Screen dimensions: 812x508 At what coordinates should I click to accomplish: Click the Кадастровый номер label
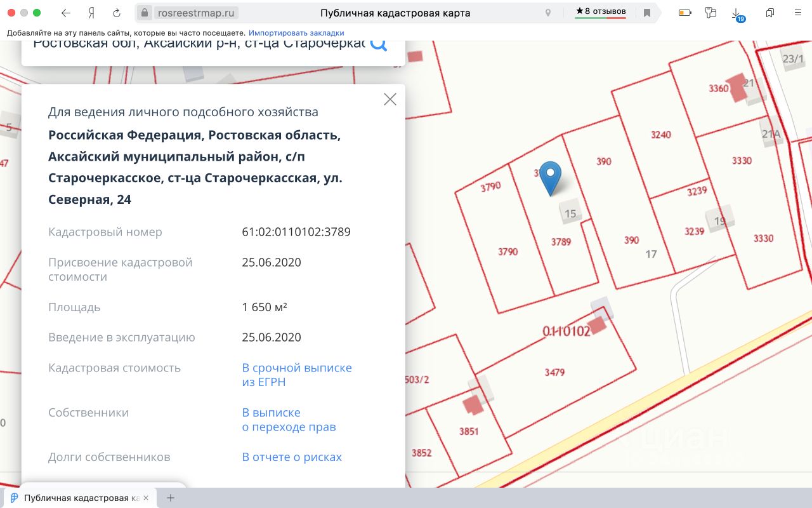click(105, 232)
